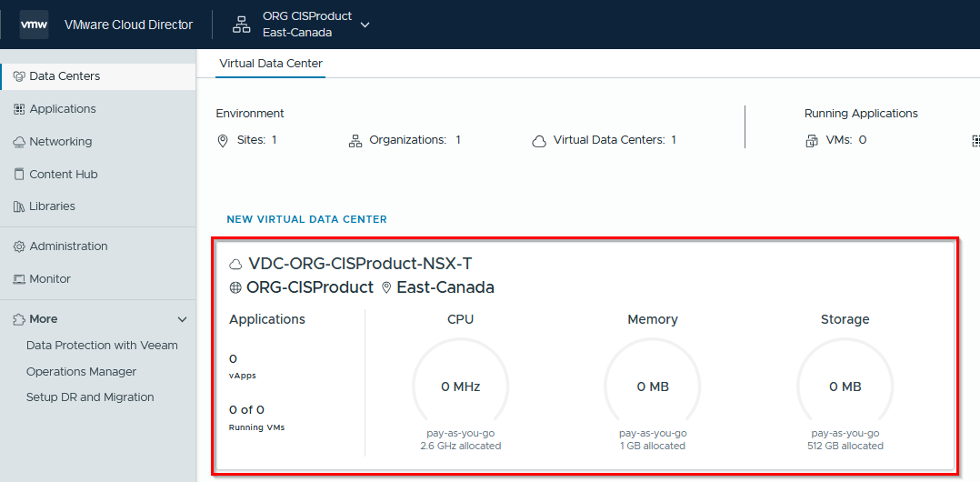Click the location pin beside East-Canada
Image resolution: width=980 pixels, height=482 pixels.
coord(386,288)
